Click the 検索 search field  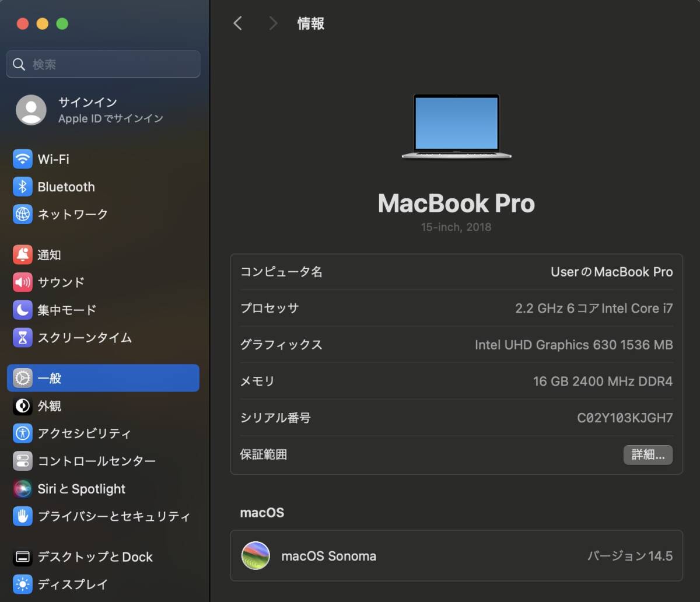coord(103,64)
